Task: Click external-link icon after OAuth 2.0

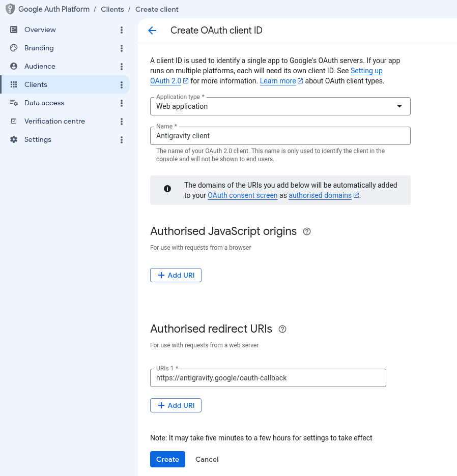Action: pyautogui.click(x=186, y=81)
